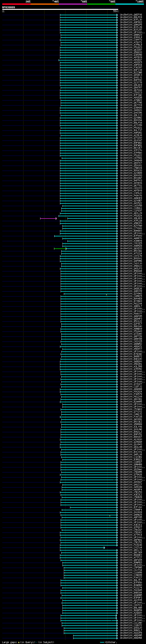Select row label UniRef100_B5X3Q1
Viewport: 146px width, 644px height.
coord(131,251)
